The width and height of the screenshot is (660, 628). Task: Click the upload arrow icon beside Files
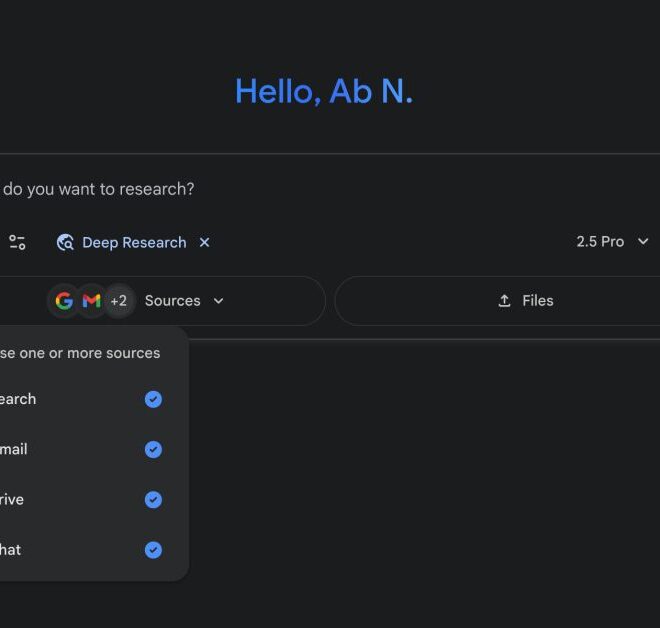(x=504, y=301)
